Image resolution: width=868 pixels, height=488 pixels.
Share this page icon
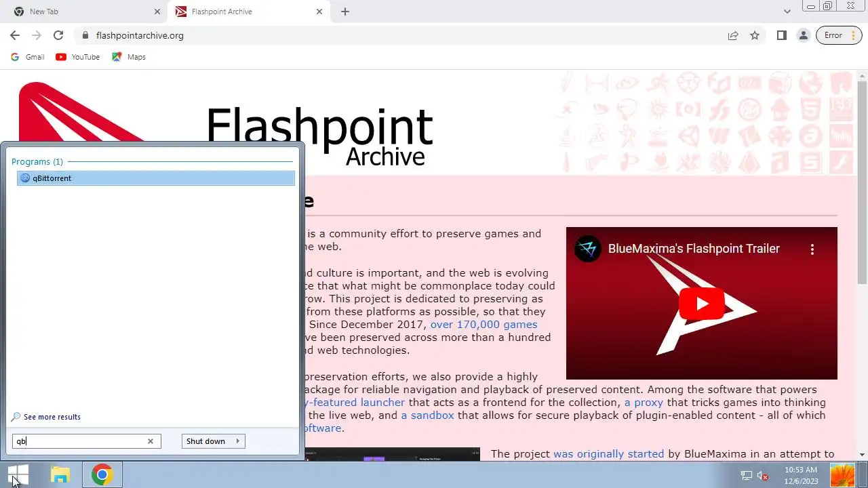(733, 35)
